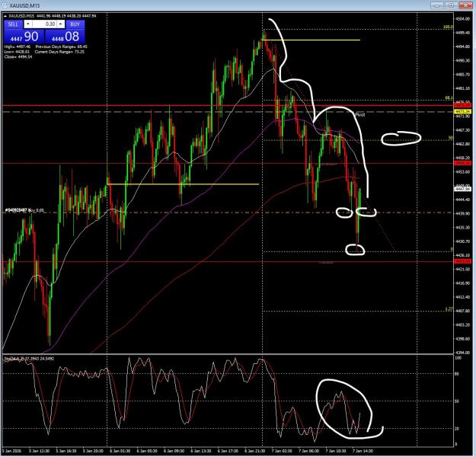Image resolution: width=476 pixels, height=457 pixels.
Task: Click the XAUUSD,M15 OHLC header inside chart
Action: tap(53, 16)
